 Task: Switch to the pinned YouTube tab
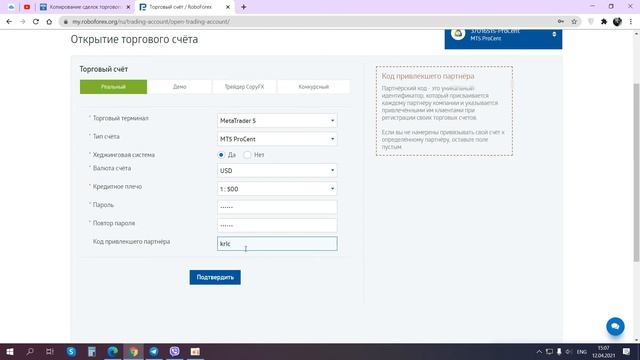pos(27,7)
